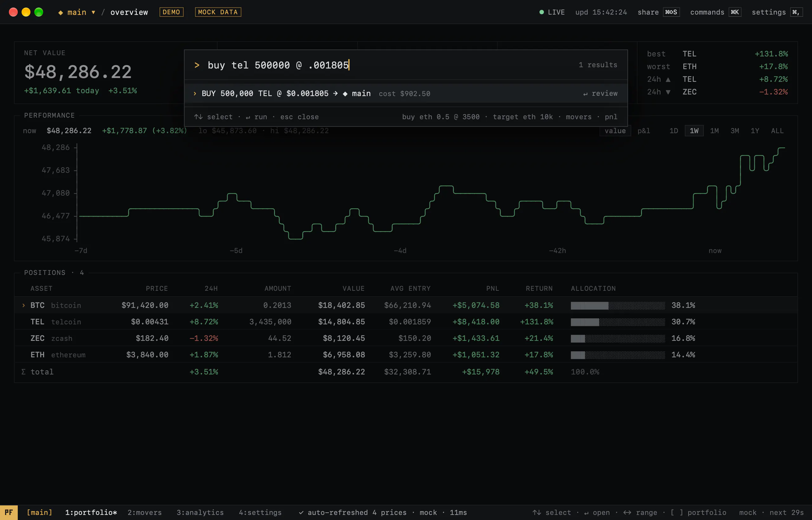Click the sigma total icon
Image resolution: width=812 pixels, height=520 pixels.
point(23,372)
